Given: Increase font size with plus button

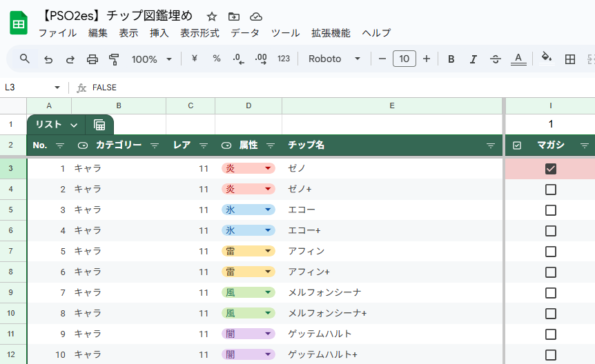Looking at the screenshot, I should pos(427,59).
